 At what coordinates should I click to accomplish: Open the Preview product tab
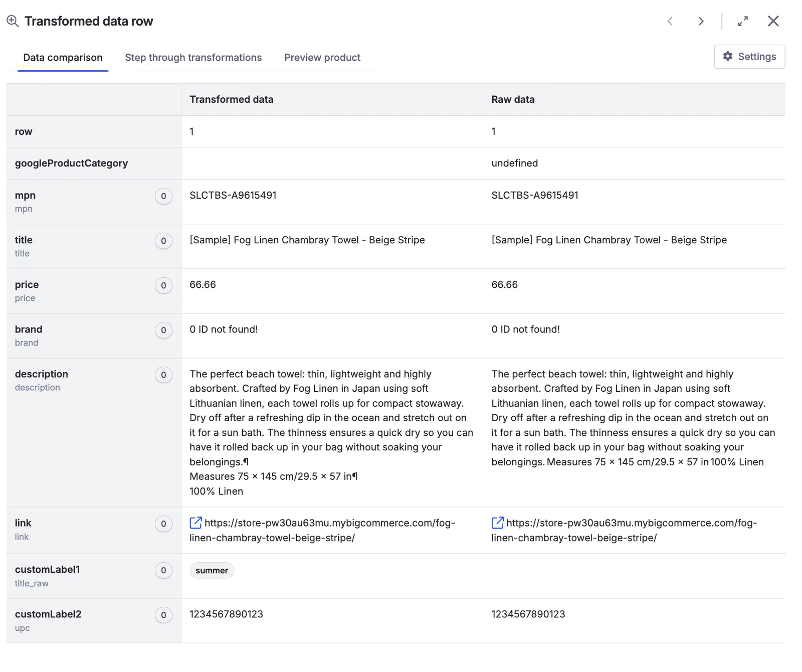click(322, 58)
